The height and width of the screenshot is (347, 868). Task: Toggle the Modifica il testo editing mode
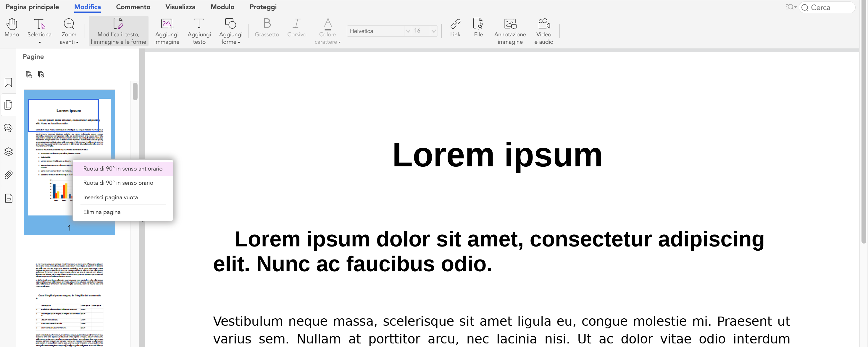click(118, 31)
